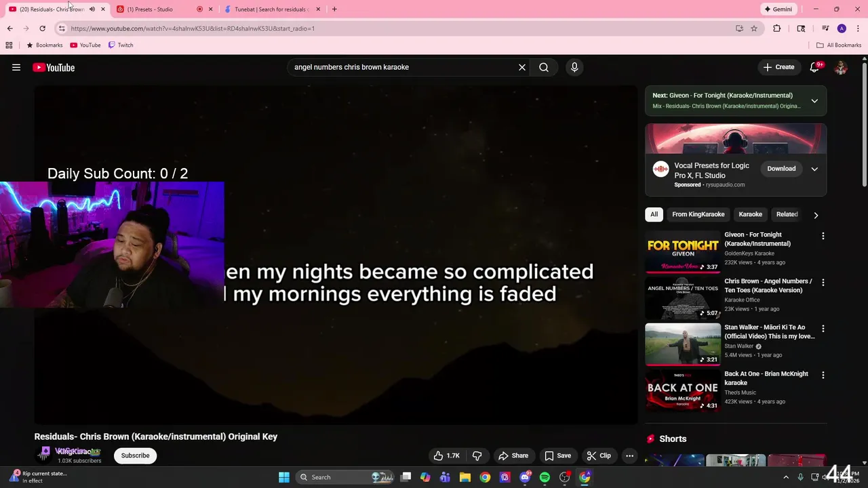The height and width of the screenshot is (488, 868).
Task: Mute the Residuals tab audio
Action: (92, 9)
